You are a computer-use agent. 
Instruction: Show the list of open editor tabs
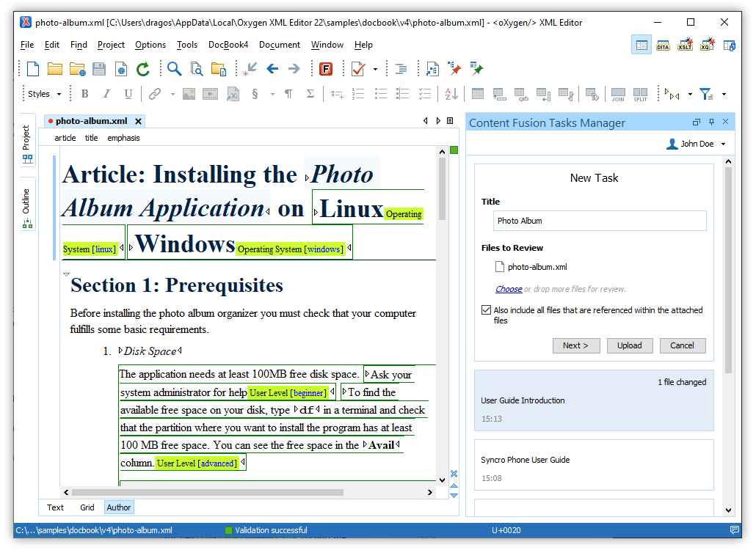tap(450, 121)
